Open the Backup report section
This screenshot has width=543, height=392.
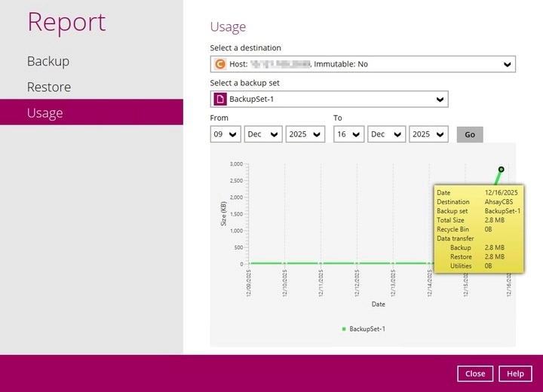click(x=48, y=61)
